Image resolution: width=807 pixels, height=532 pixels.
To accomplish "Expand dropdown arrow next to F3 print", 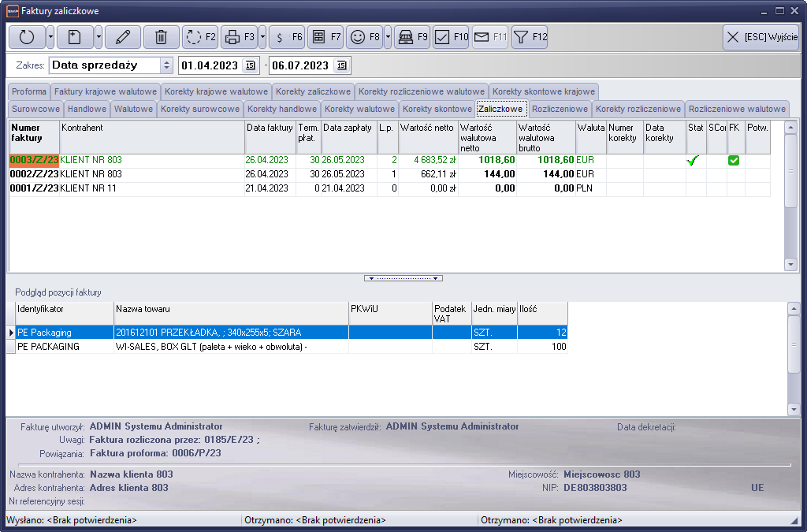I will click(262, 37).
